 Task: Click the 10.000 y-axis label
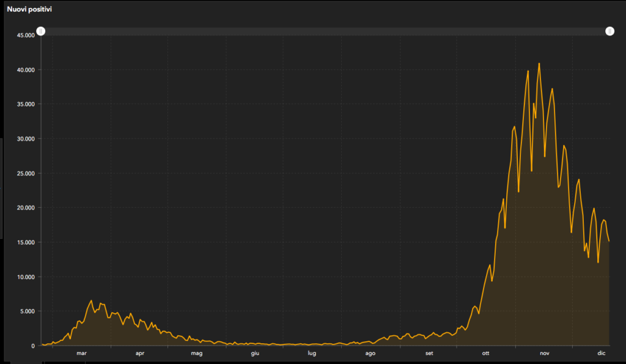click(x=25, y=277)
